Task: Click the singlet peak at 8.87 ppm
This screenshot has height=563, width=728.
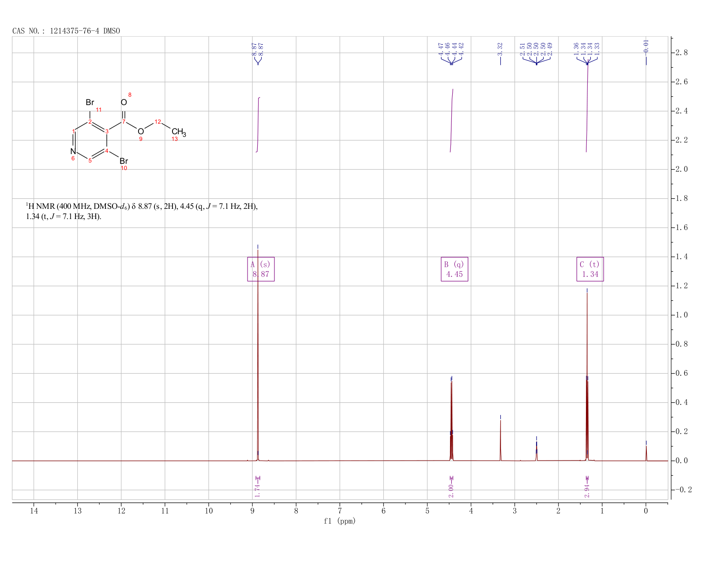Action: point(258,353)
